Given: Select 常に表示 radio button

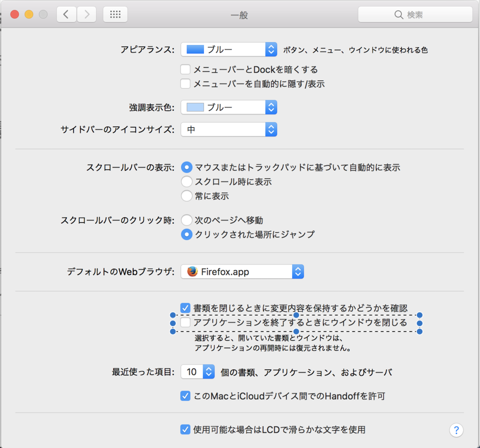Looking at the screenshot, I should click(187, 196).
